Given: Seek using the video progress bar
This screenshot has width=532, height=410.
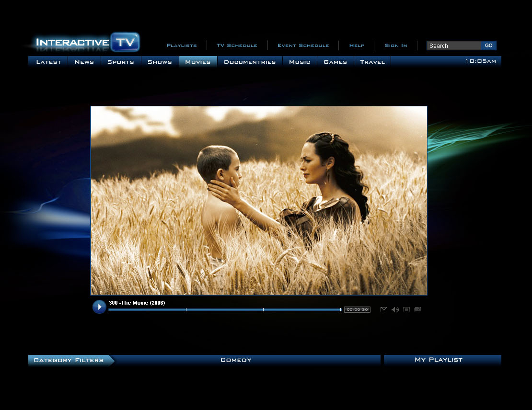Looking at the screenshot, I should 225,309.
